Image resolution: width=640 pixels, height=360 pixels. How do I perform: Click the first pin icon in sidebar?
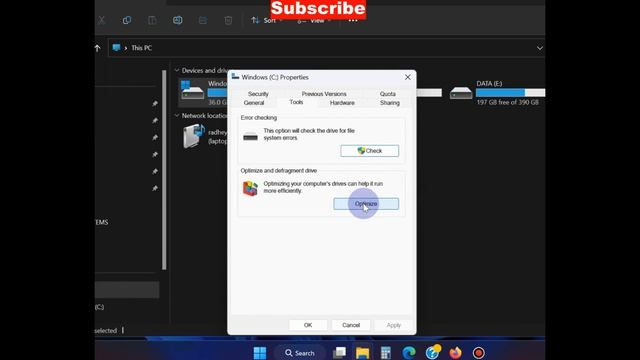pos(155,104)
